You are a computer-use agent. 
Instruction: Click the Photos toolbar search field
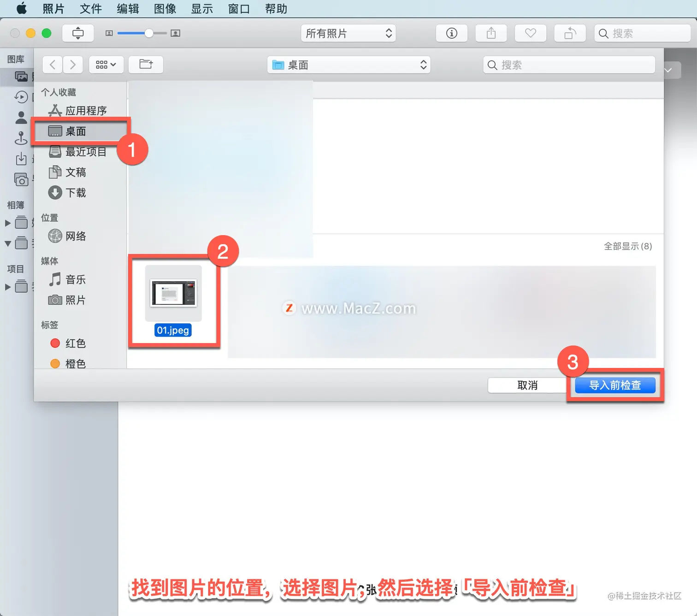tap(642, 33)
